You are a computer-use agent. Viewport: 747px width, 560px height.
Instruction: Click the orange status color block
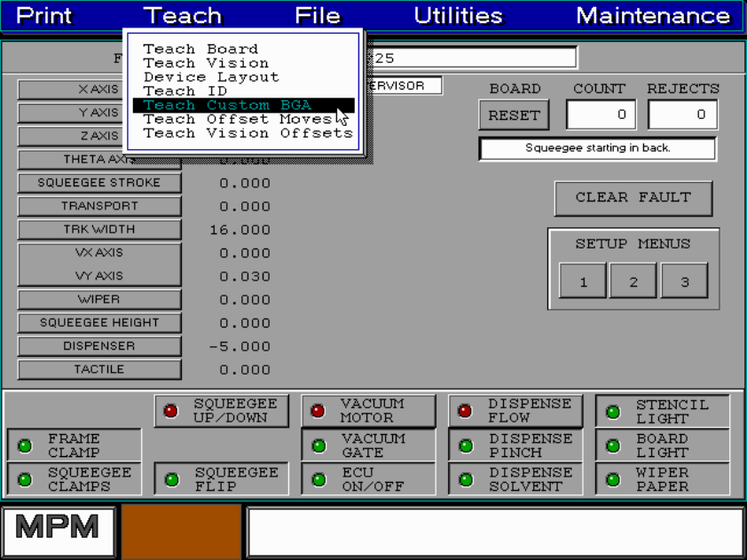181,532
